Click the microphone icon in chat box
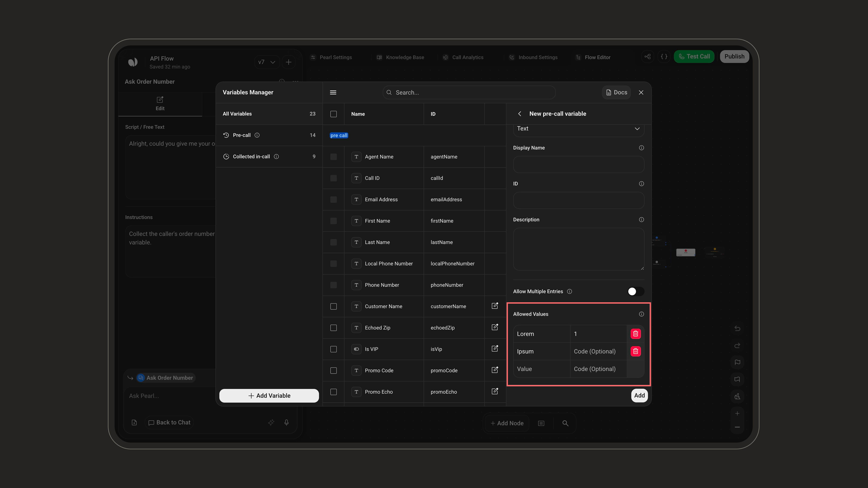 coord(286,422)
